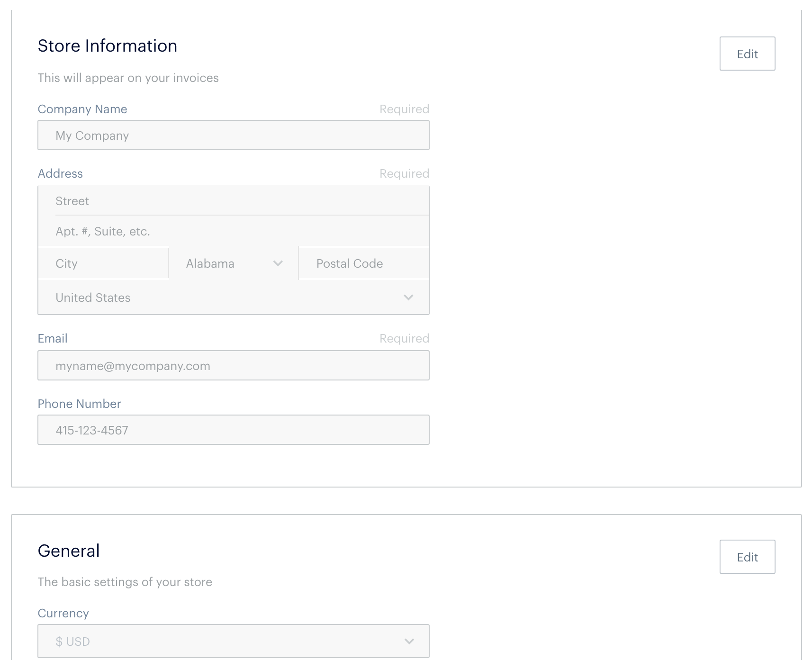The height and width of the screenshot is (660, 812).
Task: Click the chevron arrow in country selector
Action: [408, 298]
